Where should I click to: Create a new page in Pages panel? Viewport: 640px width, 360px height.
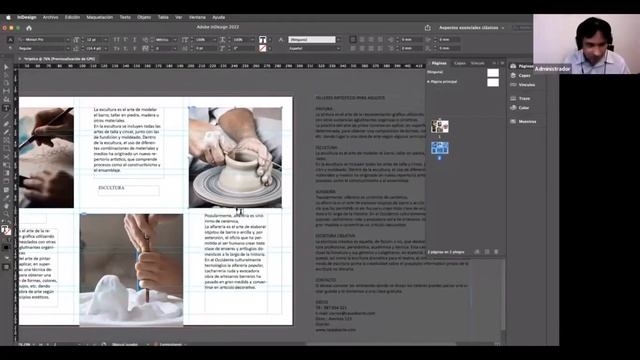(x=487, y=252)
